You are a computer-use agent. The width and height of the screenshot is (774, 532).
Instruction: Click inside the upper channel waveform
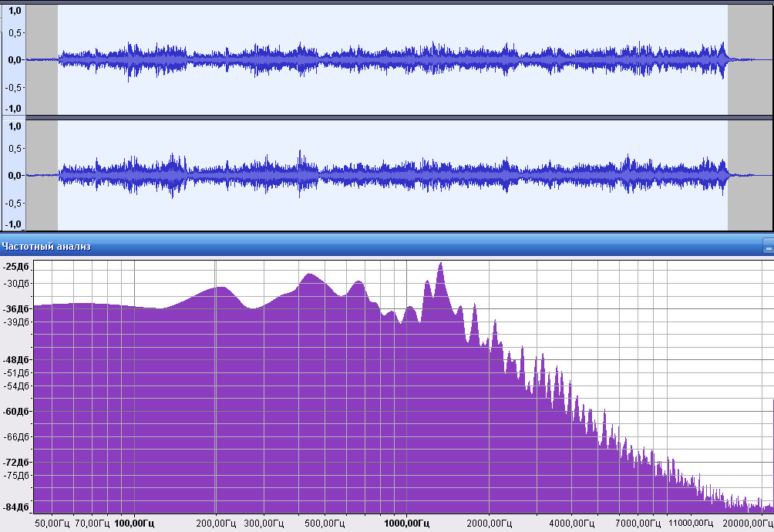point(392,59)
